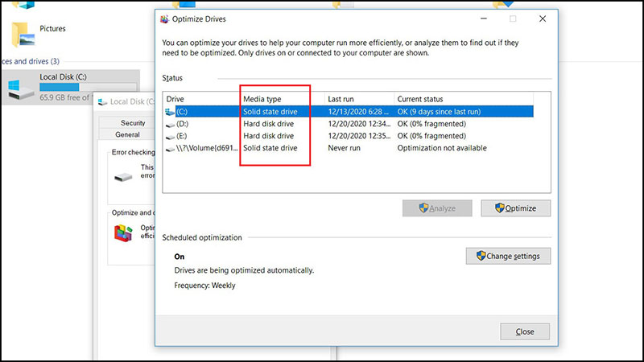Viewport: 644px width, 362px height.
Task: Minimize the Optimize Drives window
Action: [x=483, y=19]
